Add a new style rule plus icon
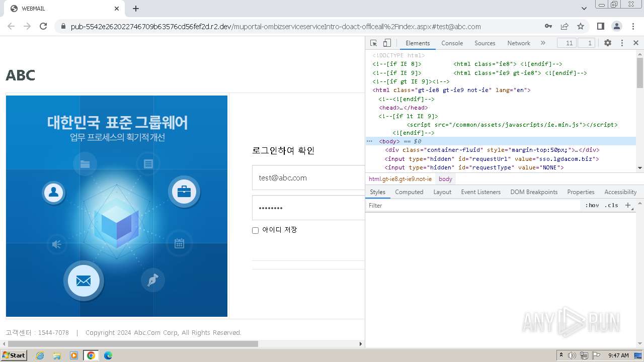This screenshot has height=362, width=644. click(x=628, y=206)
